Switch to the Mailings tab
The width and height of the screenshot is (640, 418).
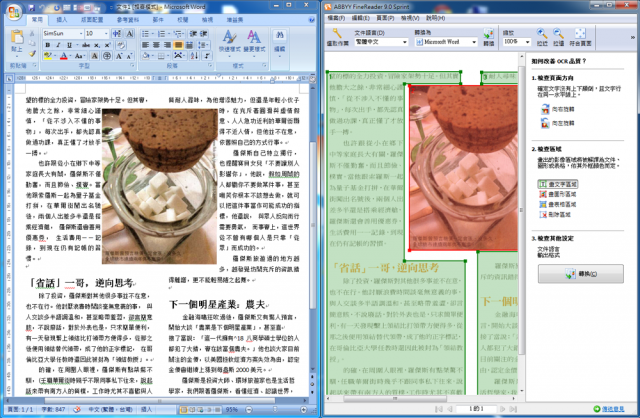(158, 20)
